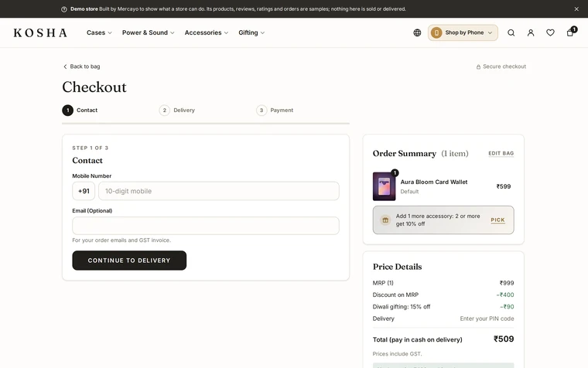The height and width of the screenshot is (368, 588).
Task: Click the ₹509 total amount
Action: pos(504,339)
